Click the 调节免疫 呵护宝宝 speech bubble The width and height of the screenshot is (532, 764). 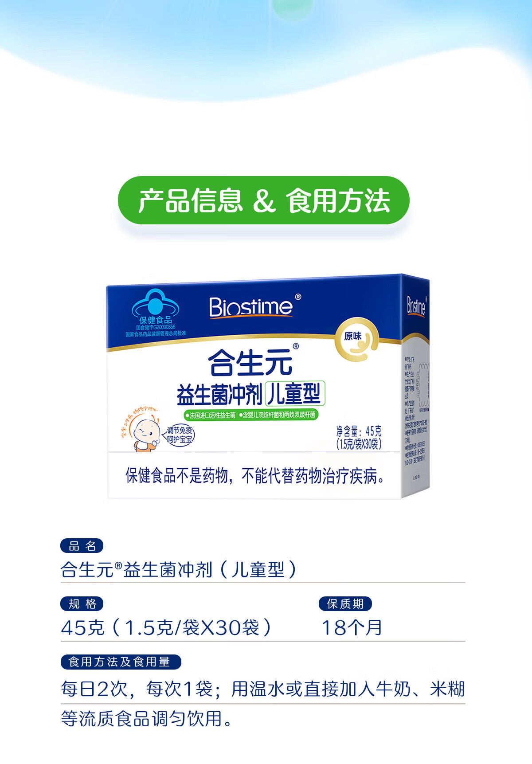[180, 435]
